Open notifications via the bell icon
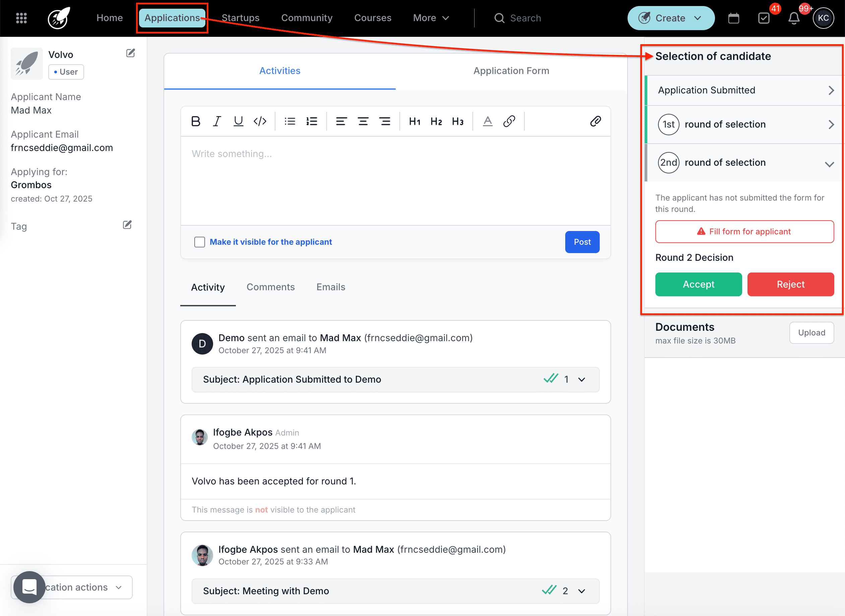Viewport: 845px width, 616px height. coord(794,17)
